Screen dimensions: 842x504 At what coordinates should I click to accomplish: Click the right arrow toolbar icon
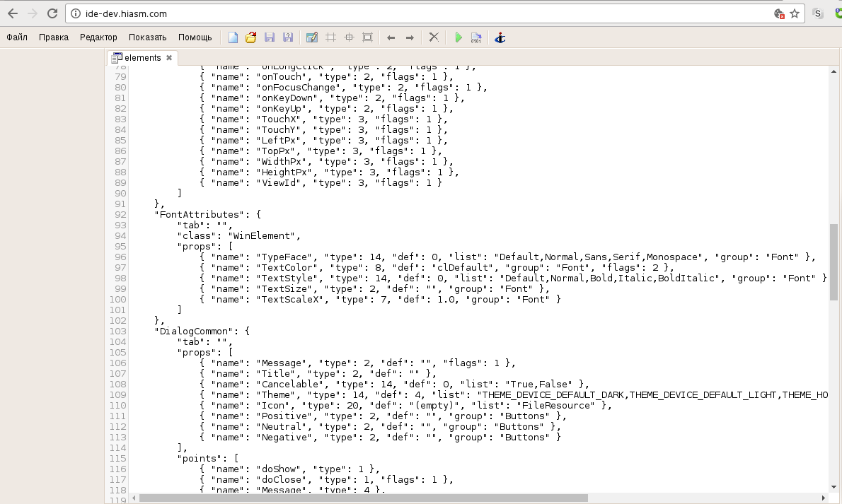[x=410, y=37]
